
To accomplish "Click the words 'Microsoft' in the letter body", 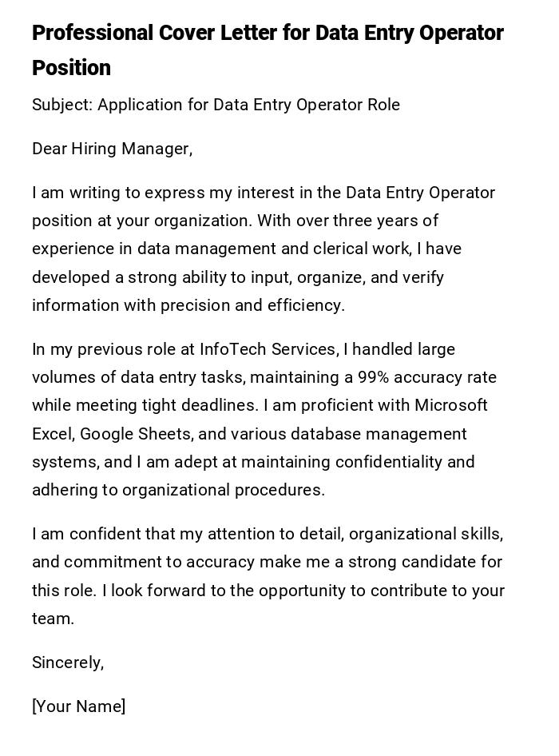I will pos(450,405).
